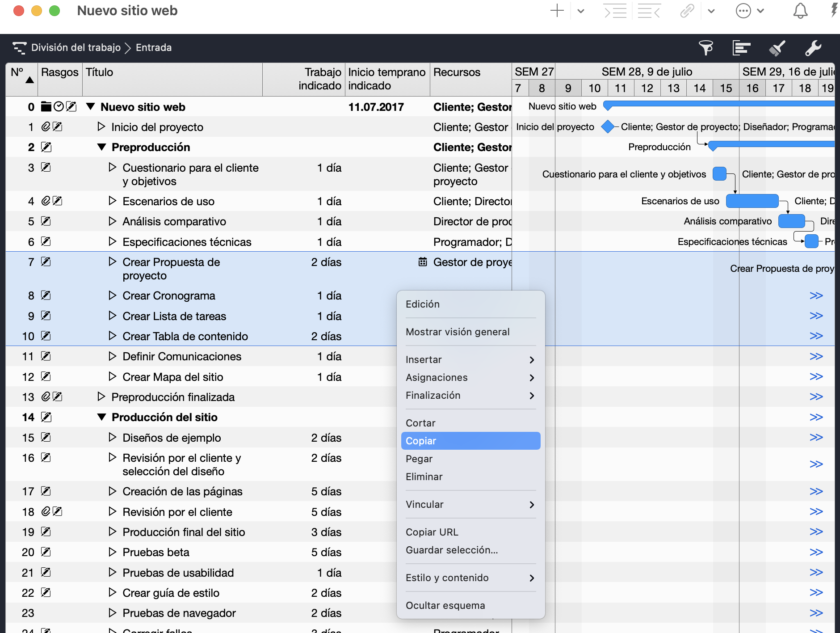Open the notifications bell icon
840x633 pixels.
pos(800,11)
